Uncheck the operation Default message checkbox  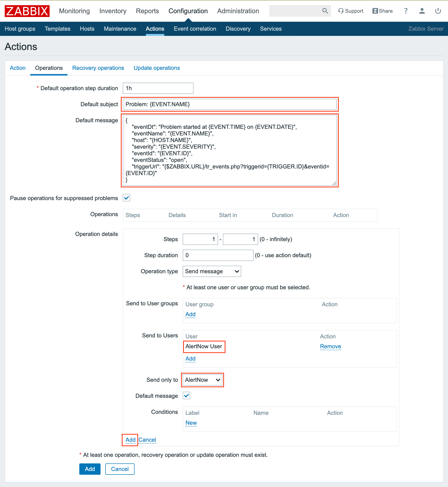tap(186, 396)
